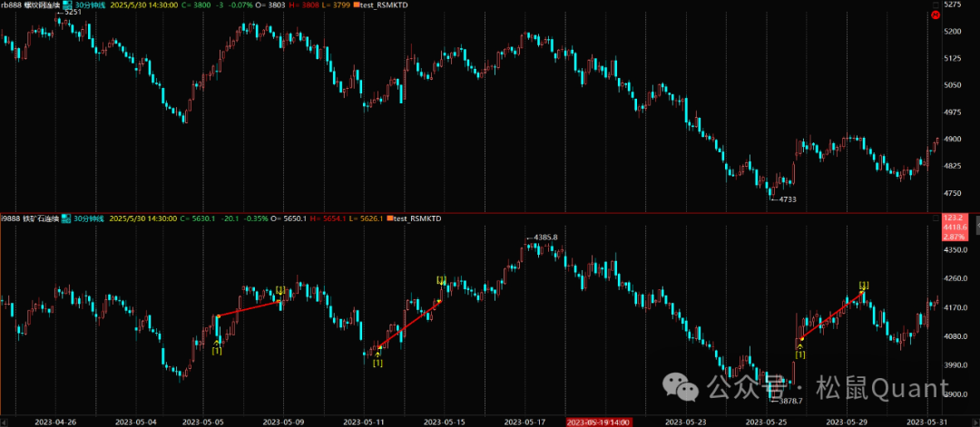Click the orange test_RSMKTD indicator marker in bottom chart
The width and height of the screenshot is (980, 427).
pyautogui.click(x=389, y=218)
